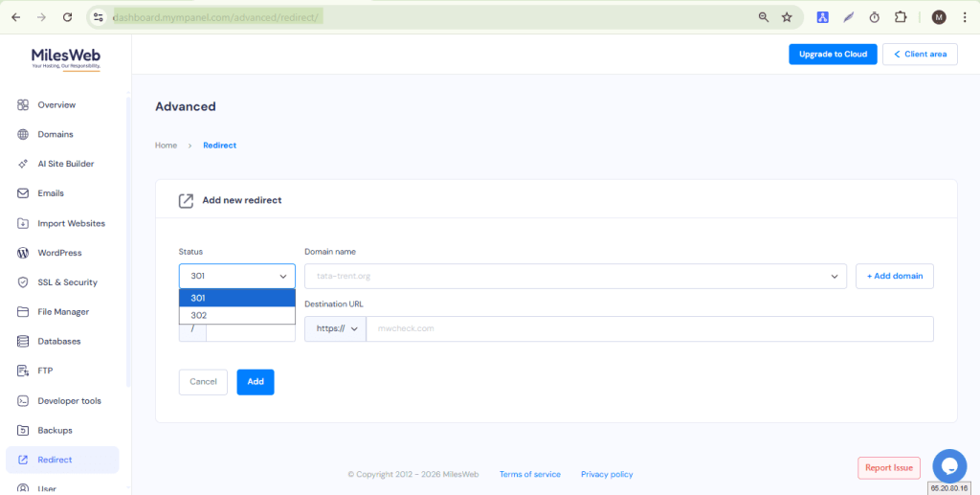Open Chrome three-dot menu
The width and height of the screenshot is (980, 495).
point(965,17)
